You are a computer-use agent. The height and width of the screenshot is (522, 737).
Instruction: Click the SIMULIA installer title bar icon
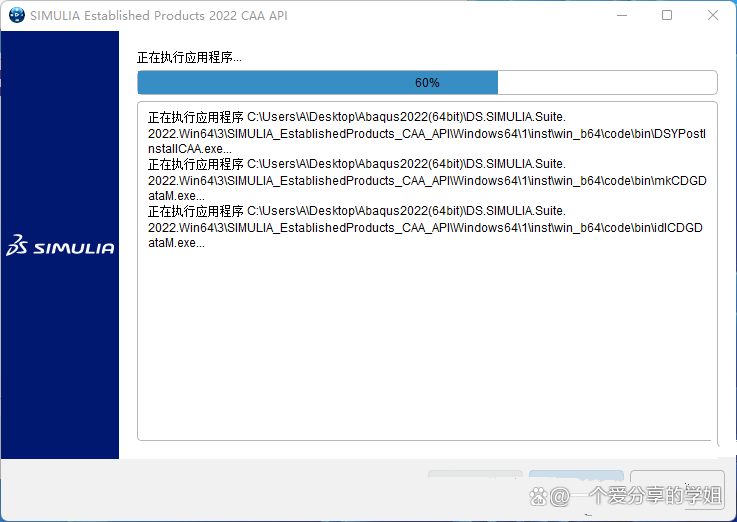pyautogui.click(x=17, y=15)
